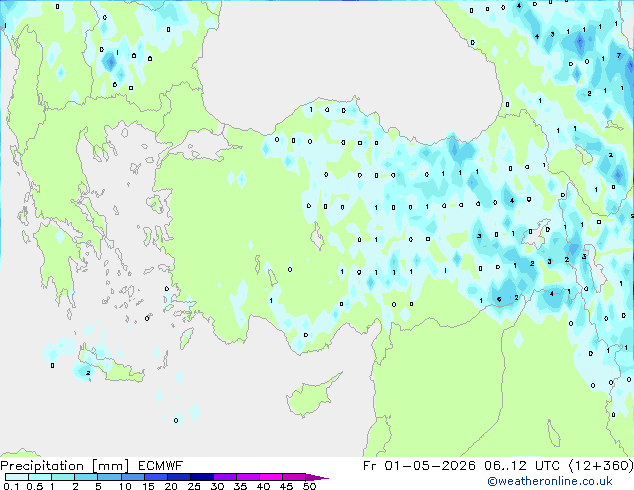Click the legend arrow tip beyond 50

tap(317, 477)
